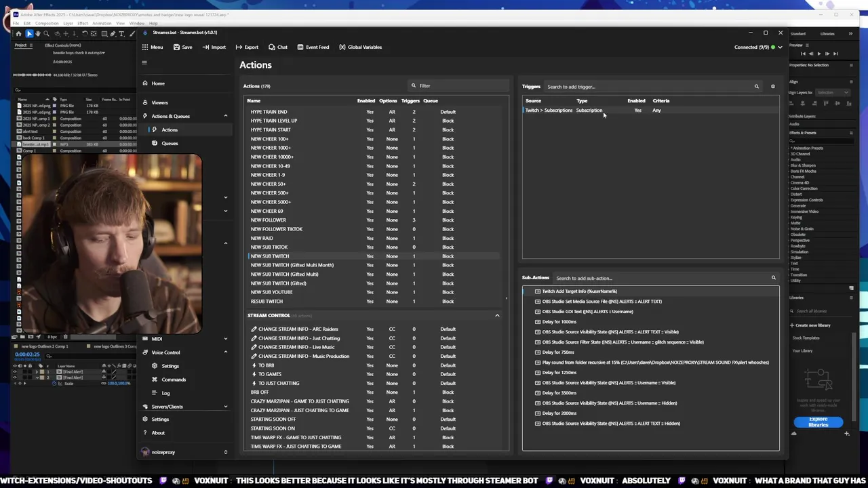Image resolution: width=868 pixels, height=488 pixels.
Task: Click the Import toolbar button
Action: point(214,47)
